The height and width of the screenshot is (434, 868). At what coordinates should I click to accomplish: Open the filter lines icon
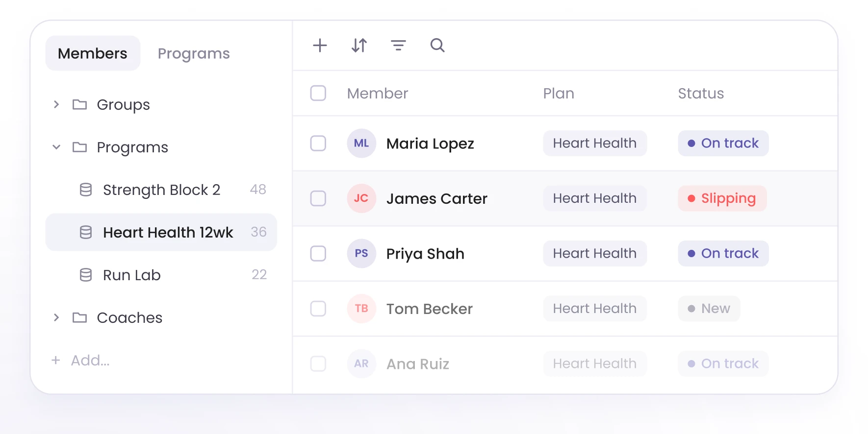(398, 46)
